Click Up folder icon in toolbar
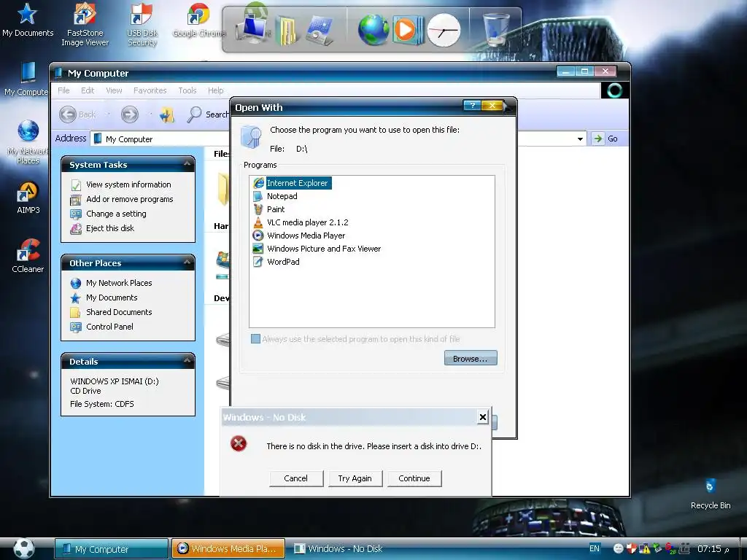 click(167, 114)
